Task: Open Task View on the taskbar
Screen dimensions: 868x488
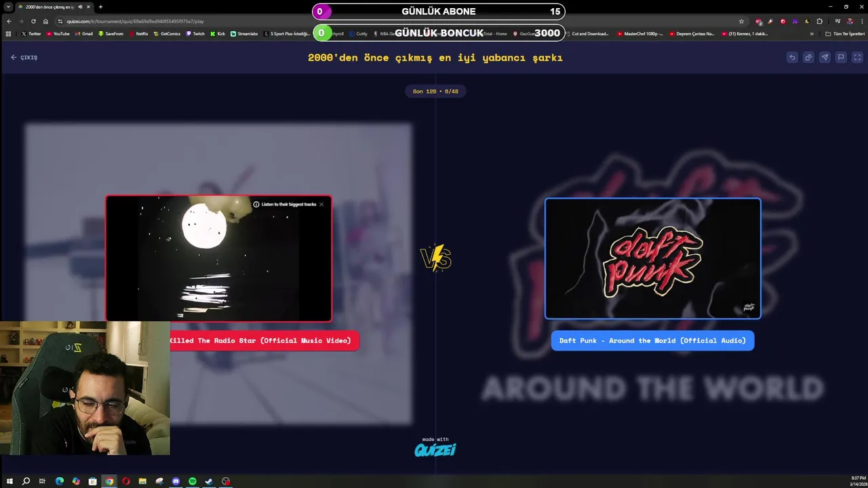Action: [x=42, y=481]
